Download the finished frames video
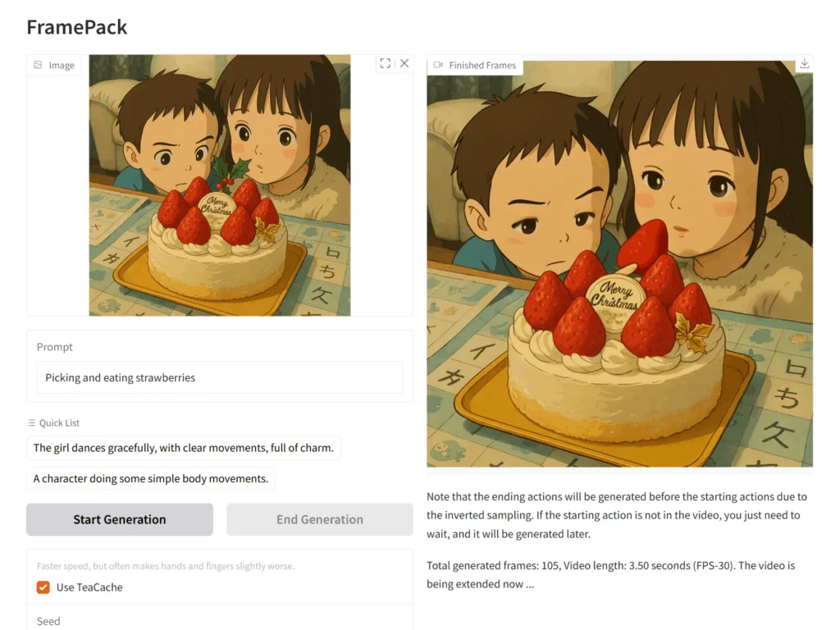Viewport: 840px width, 630px height. click(805, 64)
